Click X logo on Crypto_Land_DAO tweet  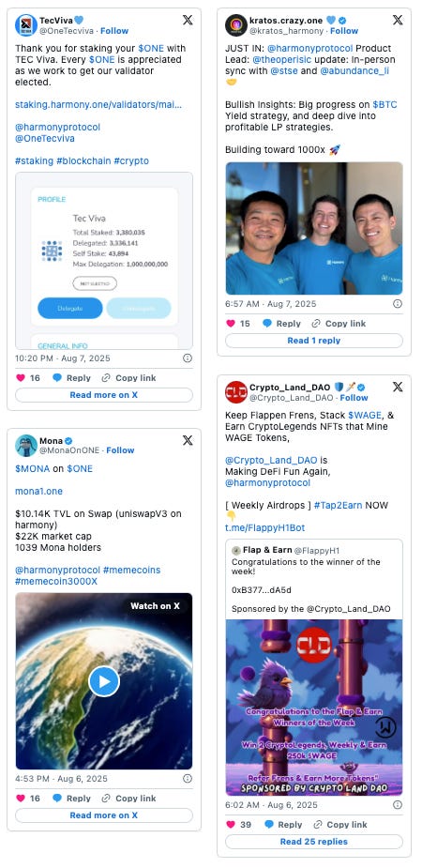pyautogui.click(x=398, y=387)
